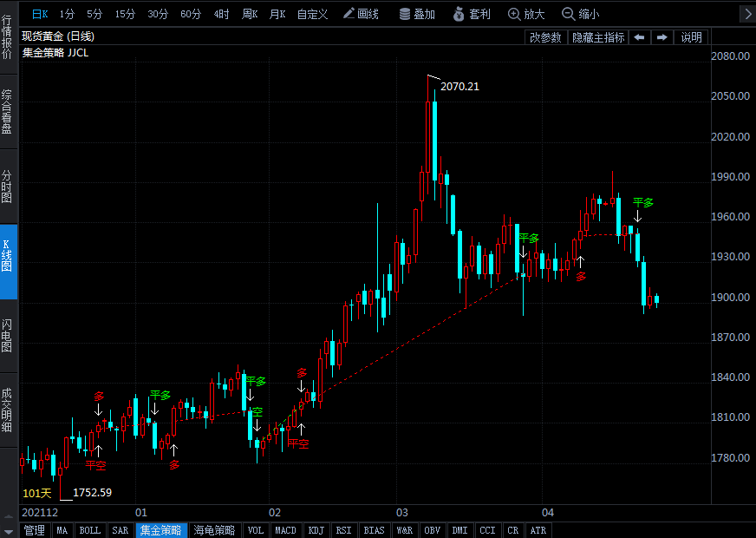This screenshot has height=538, width=756.
Task: Open the 行情报价 sidebar panel
Action: pyautogui.click(x=7, y=37)
